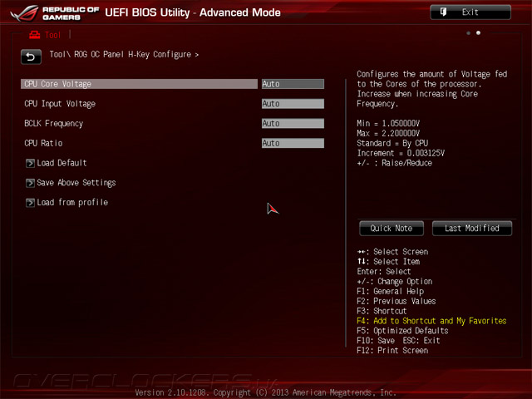Click the ROG logo
Screen dimensions: 532x399
pos(24,13)
